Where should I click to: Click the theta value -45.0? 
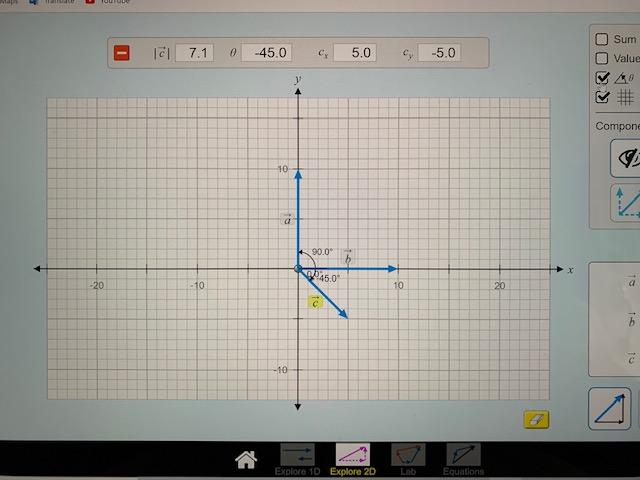coord(266,53)
